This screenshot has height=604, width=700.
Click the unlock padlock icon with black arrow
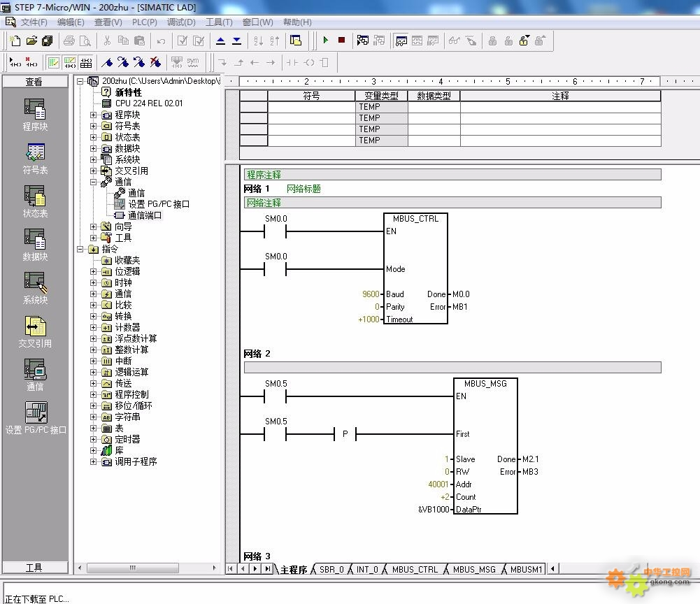524,41
